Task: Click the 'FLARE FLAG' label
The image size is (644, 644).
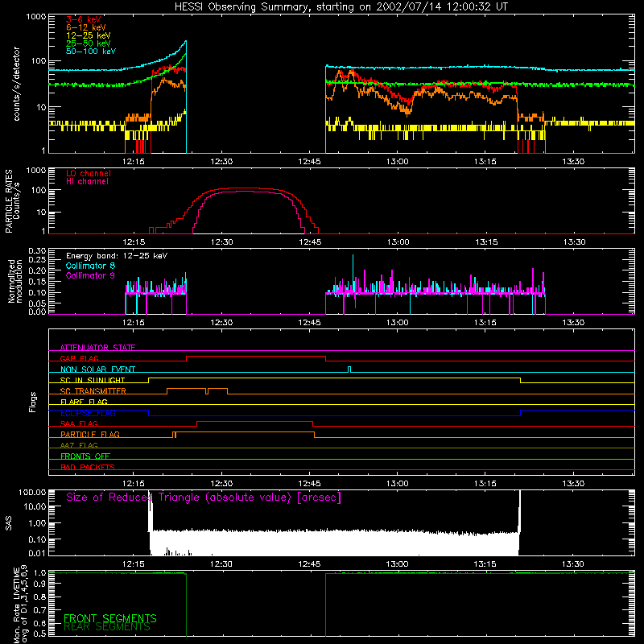Action: coord(84,402)
